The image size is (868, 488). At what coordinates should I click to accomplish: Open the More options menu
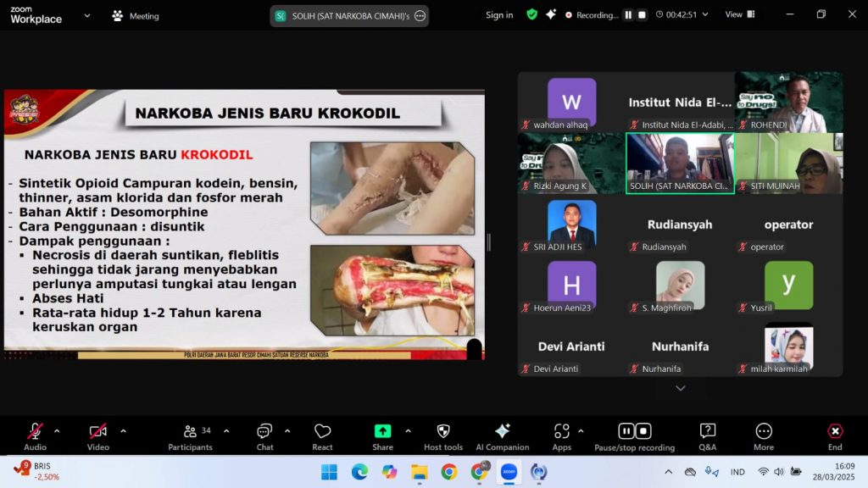click(763, 432)
